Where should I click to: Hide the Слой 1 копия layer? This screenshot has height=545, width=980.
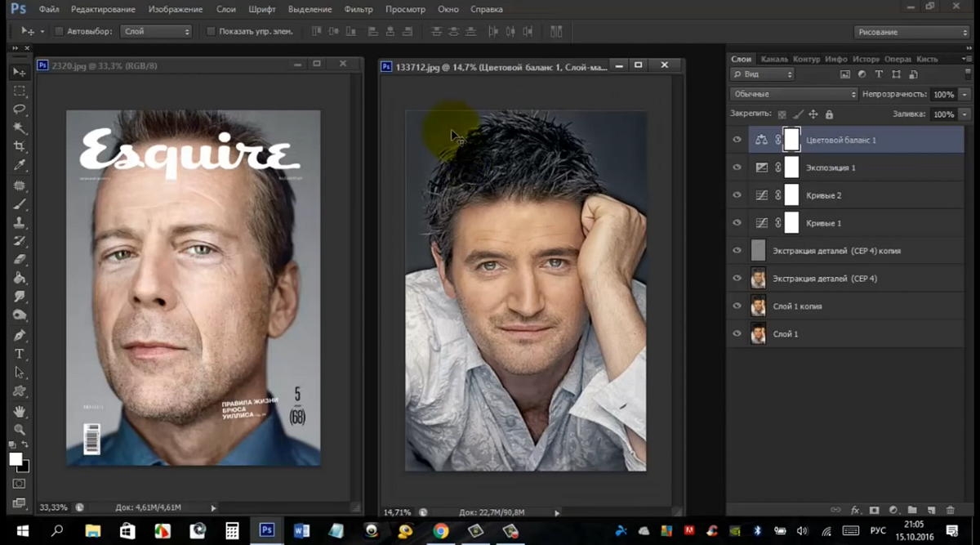point(737,306)
